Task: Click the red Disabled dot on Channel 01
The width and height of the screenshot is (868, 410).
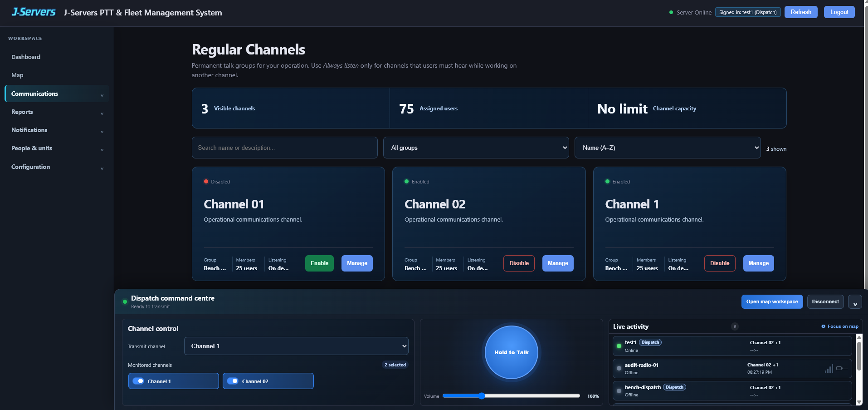Action: [x=206, y=182]
